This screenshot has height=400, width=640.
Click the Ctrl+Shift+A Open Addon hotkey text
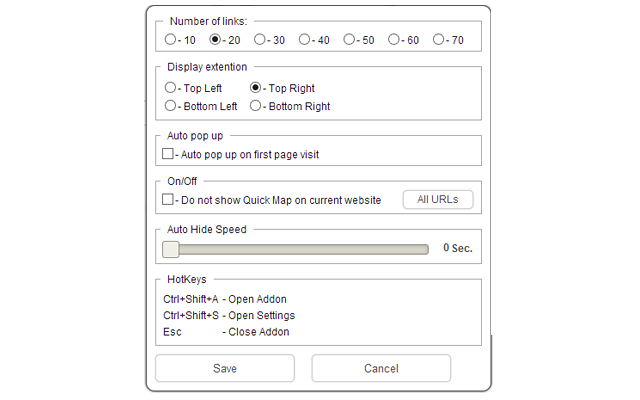pyautogui.click(x=225, y=299)
